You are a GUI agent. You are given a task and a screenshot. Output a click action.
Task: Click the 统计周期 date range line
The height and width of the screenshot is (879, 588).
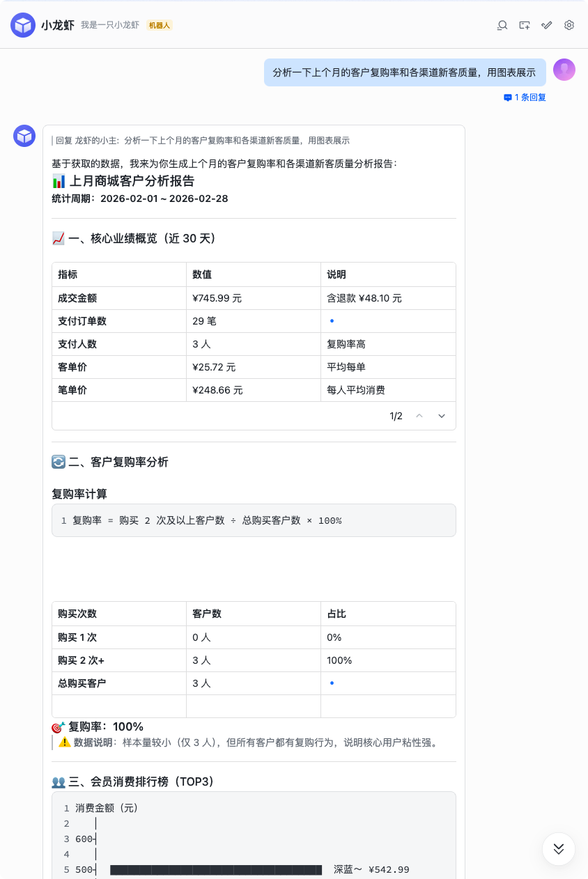pyautogui.click(x=140, y=199)
